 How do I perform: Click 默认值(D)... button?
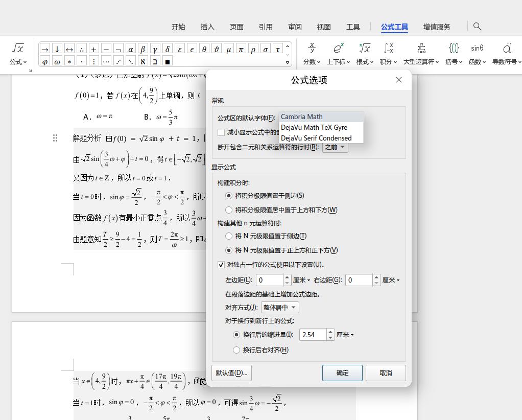(231, 372)
